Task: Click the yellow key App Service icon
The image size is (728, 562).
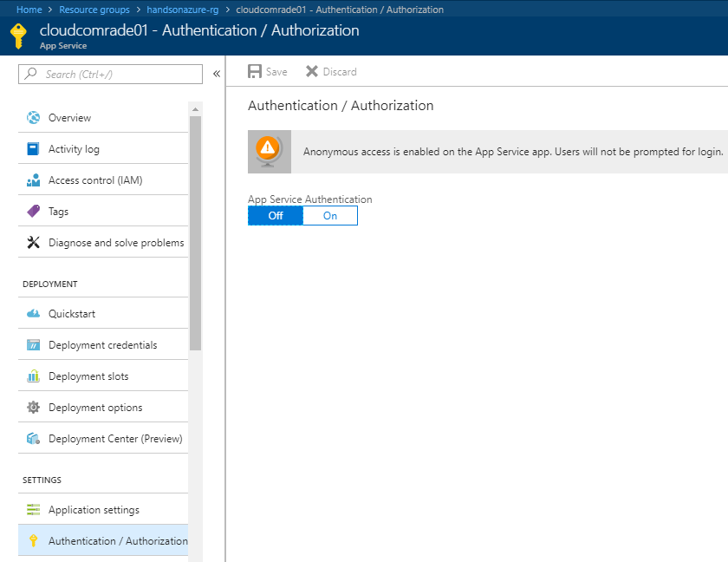Action: point(18,36)
